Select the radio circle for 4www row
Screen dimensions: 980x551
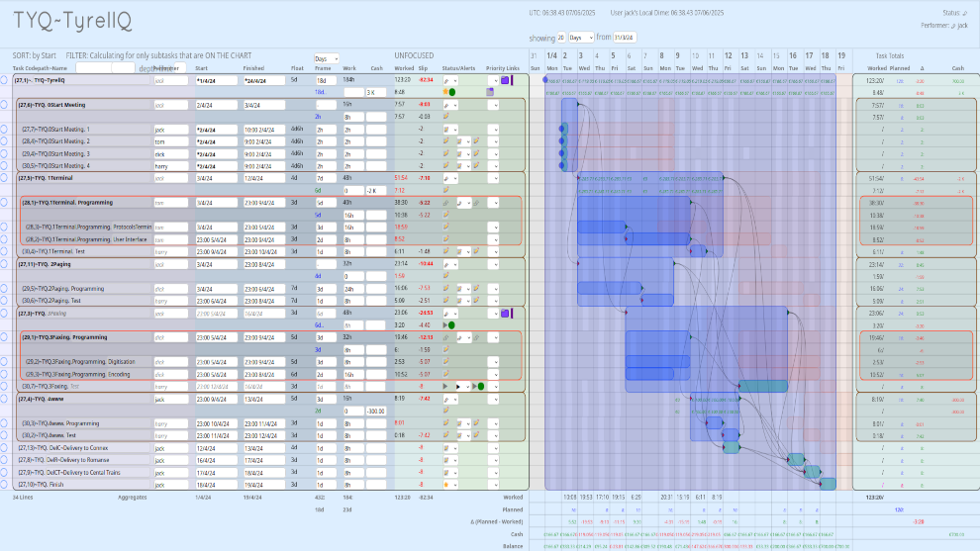point(5,399)
